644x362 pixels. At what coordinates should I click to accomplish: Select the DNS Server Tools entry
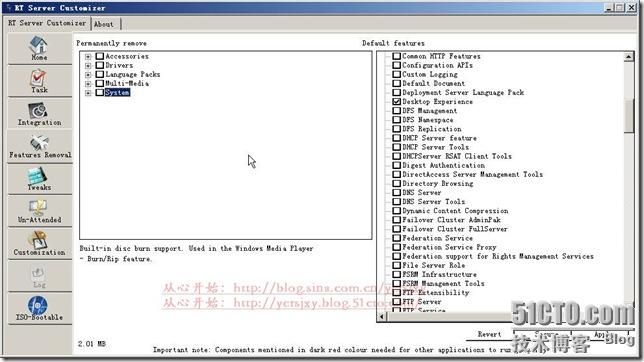coord(433,201)
